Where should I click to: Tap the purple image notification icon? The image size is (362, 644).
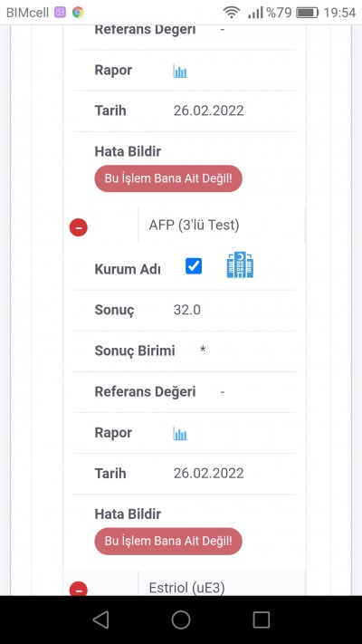click(x=60, y=13)
